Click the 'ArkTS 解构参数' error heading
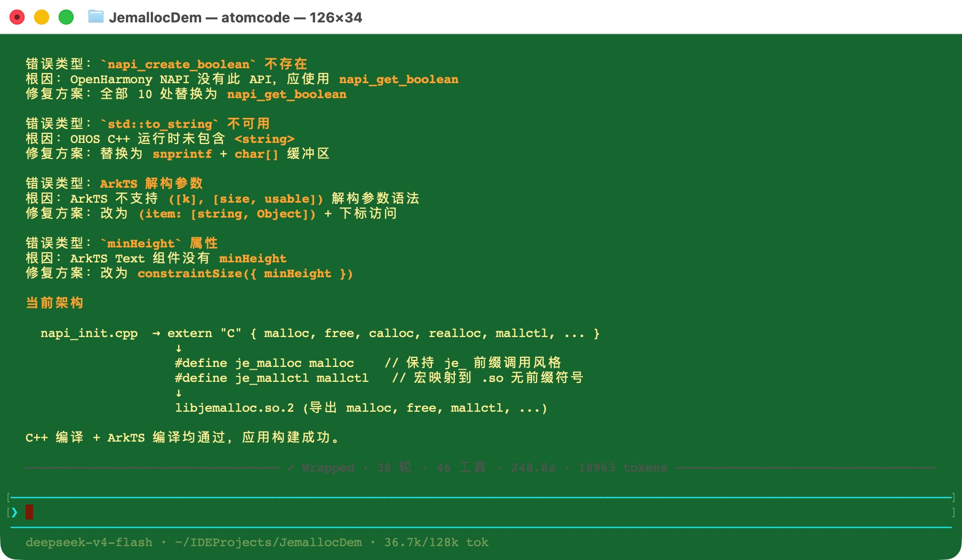Screen dimensions: 962x560 (151, 183)
